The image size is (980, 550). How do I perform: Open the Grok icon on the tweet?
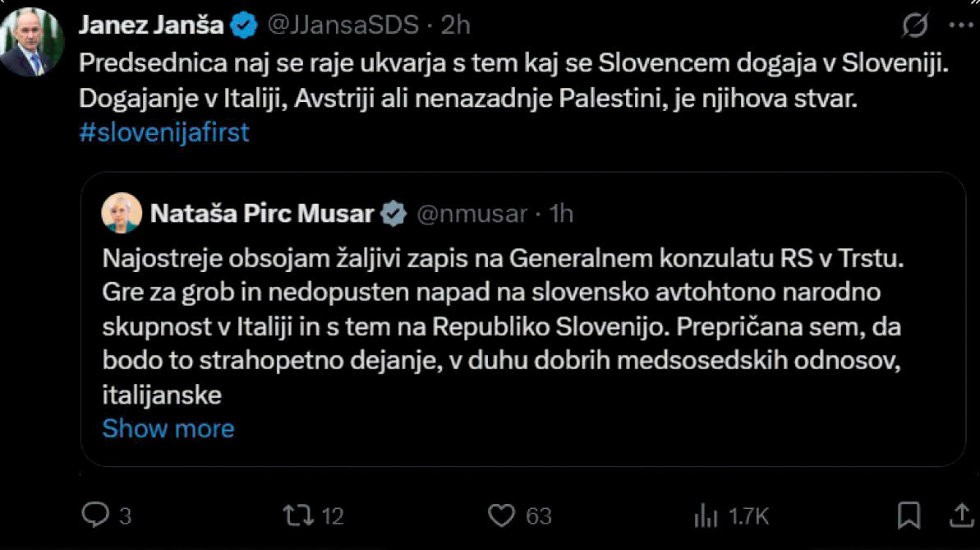pyautogui.click(x=914, y=27)
